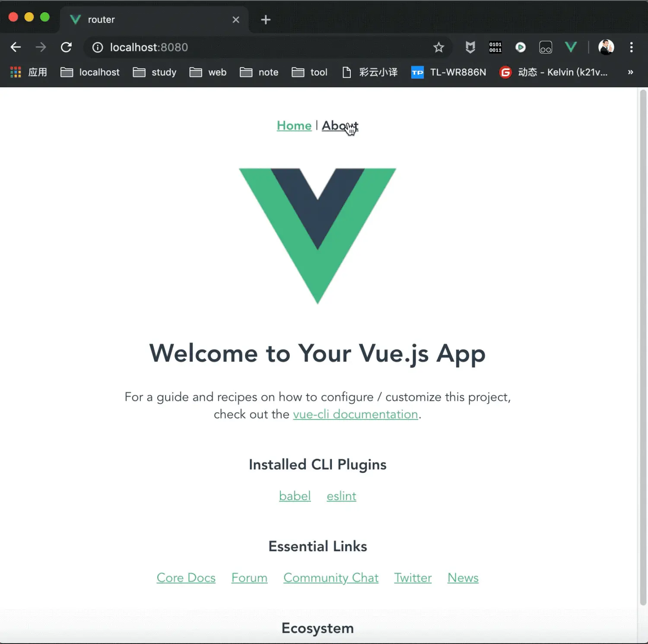Open the web bookmarks folder
The height and width of the screenshot is (644, 648).
pos(208,72)
